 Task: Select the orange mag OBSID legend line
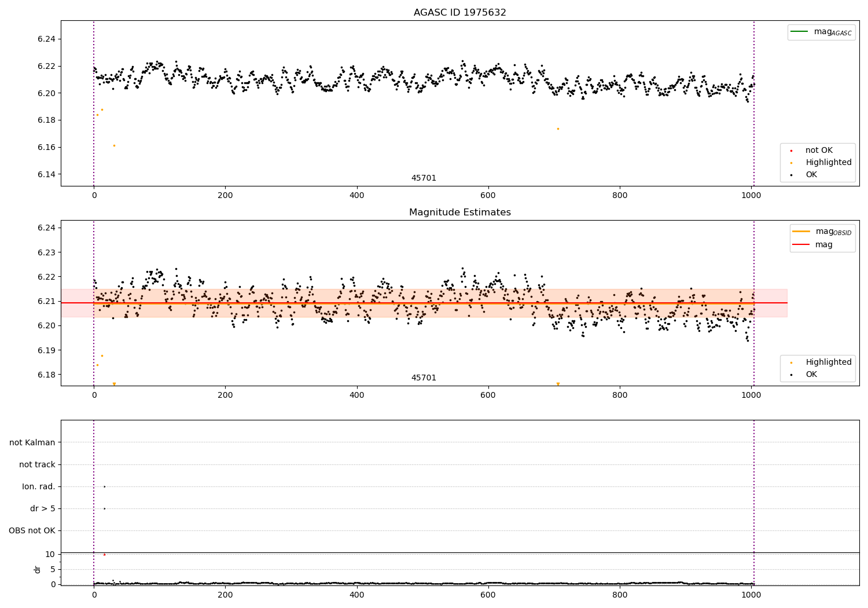(x=801, y=232)
